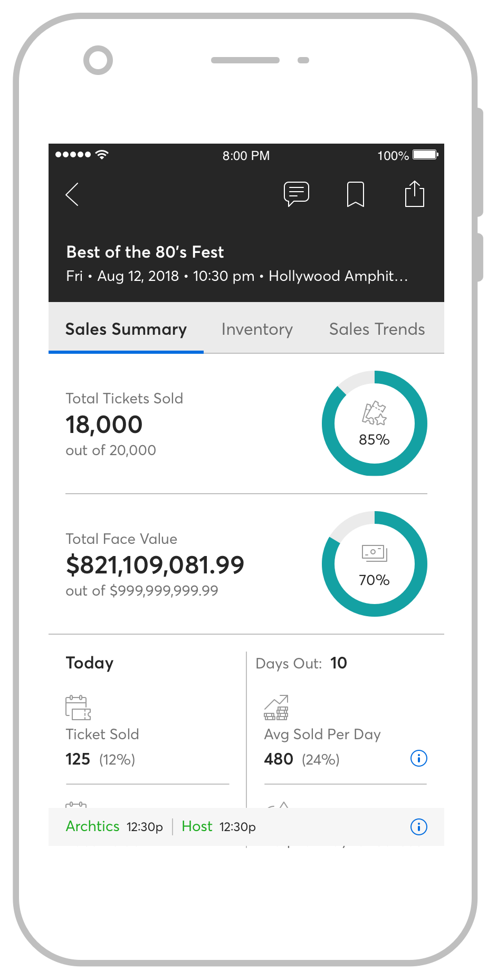Screen dimensions: 497x980
Task: Tap info icon in Archtics status bar
Action: click(419, 827)
